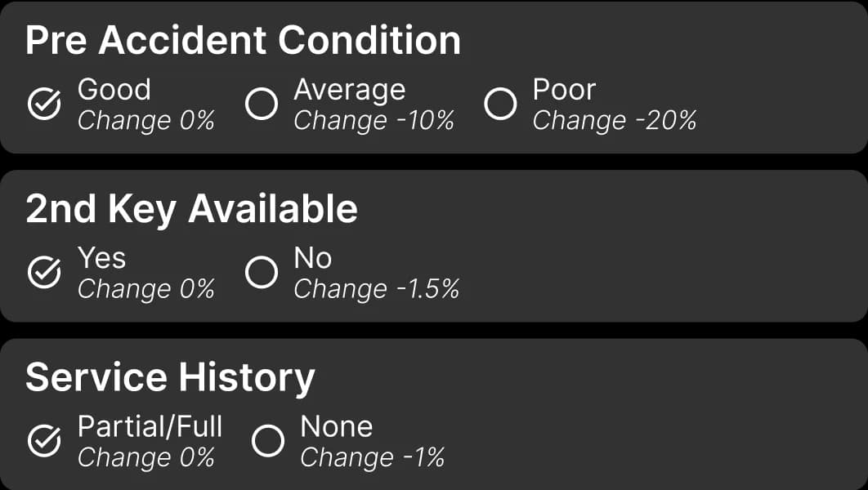Click the Average option label
Viewport: 868px width, 490px height.
[x=349, y=89]
